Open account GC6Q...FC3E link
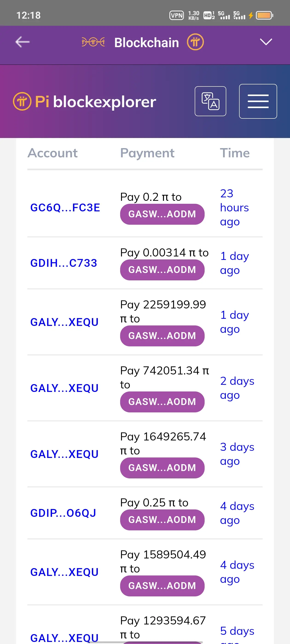This screenshot has width=290, height=644. click(x=65, y=207)
